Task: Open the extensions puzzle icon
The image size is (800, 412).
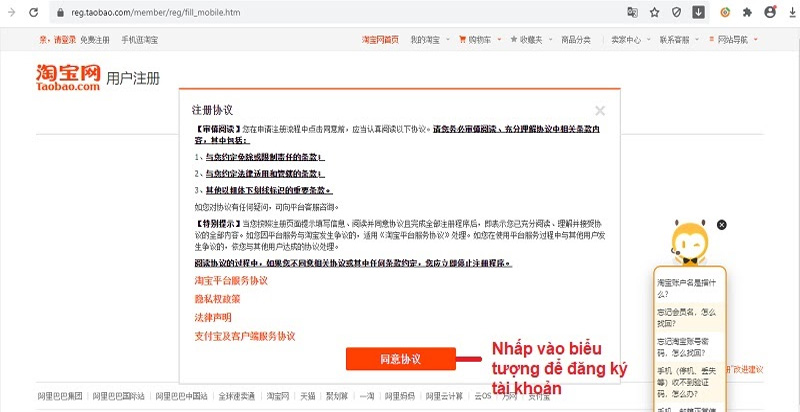Action: (x=747, y=12)
